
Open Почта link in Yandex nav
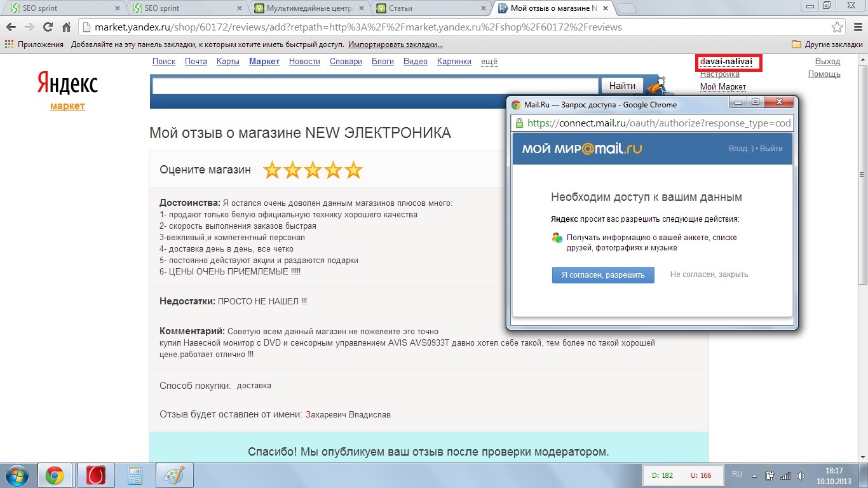point(196,62)
